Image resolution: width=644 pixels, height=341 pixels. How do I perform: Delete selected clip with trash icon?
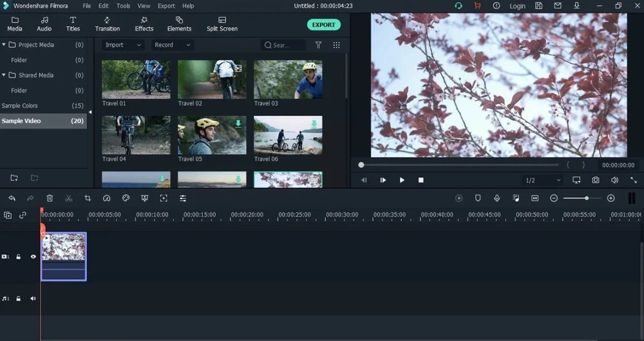pyautogui.click(x=50, y=199)
